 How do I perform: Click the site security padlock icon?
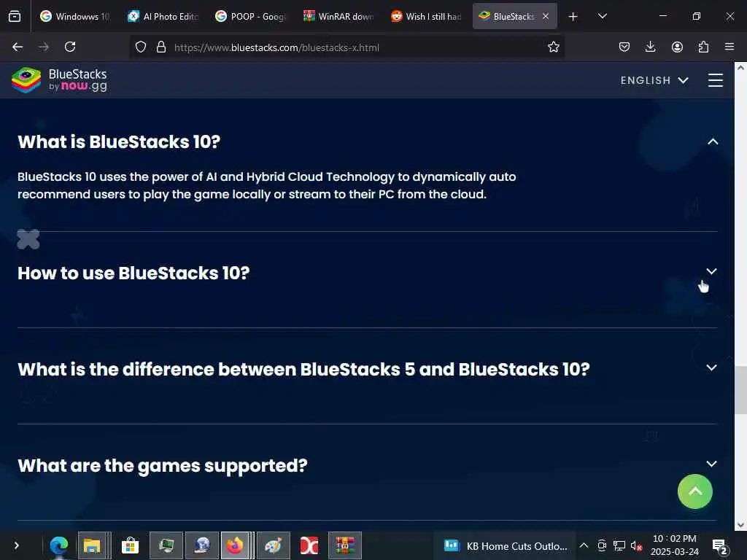(x=161, y=47)
